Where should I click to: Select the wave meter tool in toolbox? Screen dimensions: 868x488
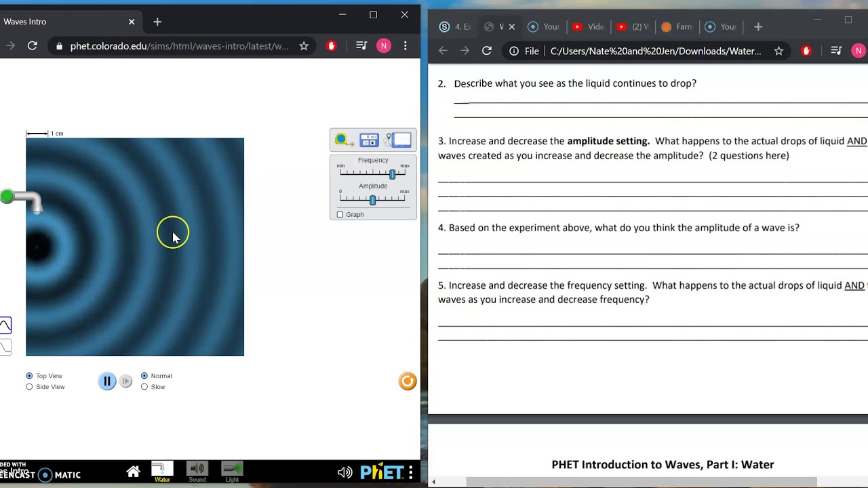pos(399,140)
